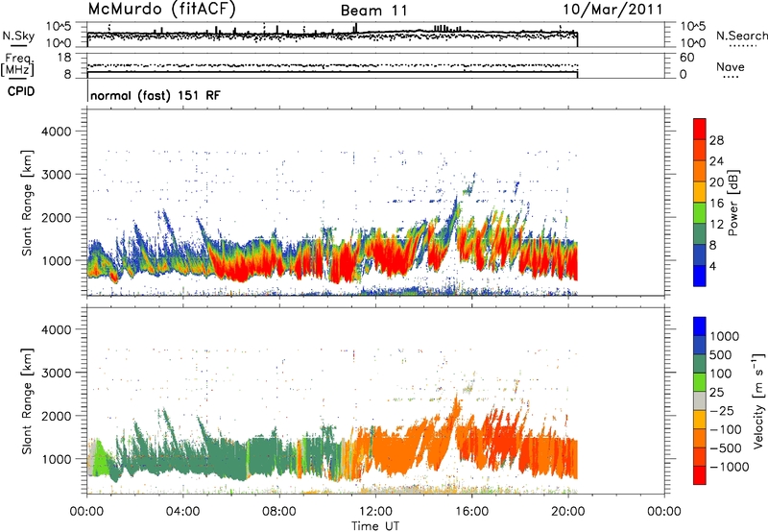
Task: Pick the teal 100–500 Velocity swatch
Action: [x=700, y=364]
